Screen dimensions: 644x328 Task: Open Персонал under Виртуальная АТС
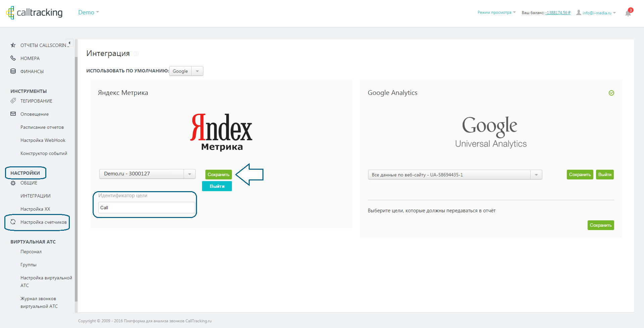(x=31, y=252)
